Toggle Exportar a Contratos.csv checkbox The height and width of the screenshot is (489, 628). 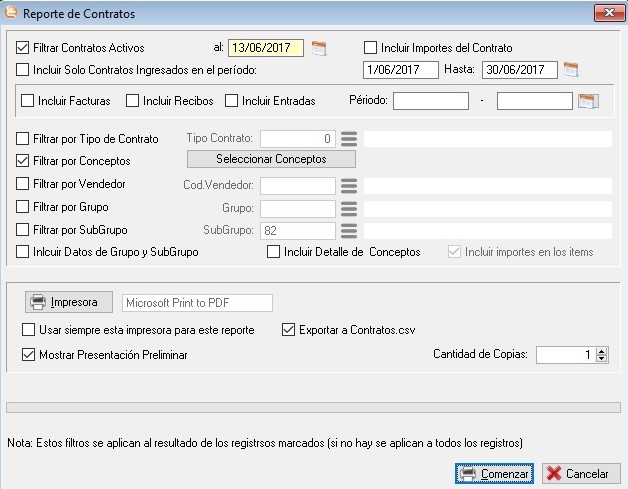point(290,330)
